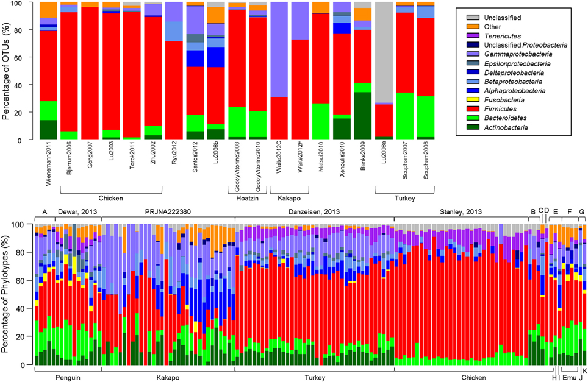
Task: Select the 'Matsui2010' x-axis label
Action: pyautogui.click(x=321, y=157)
